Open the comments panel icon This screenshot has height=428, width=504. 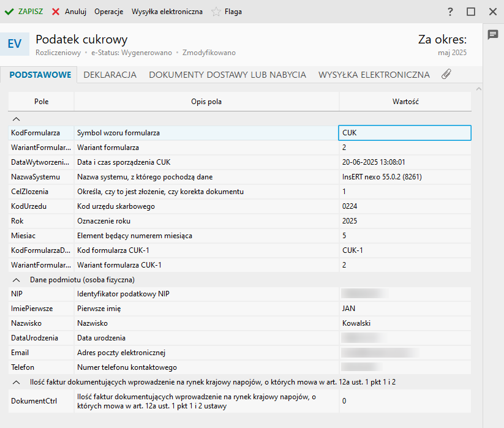click(493, 34)
